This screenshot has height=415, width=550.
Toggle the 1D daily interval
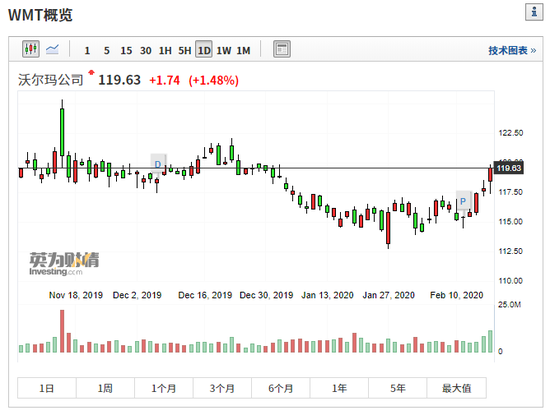204,49
